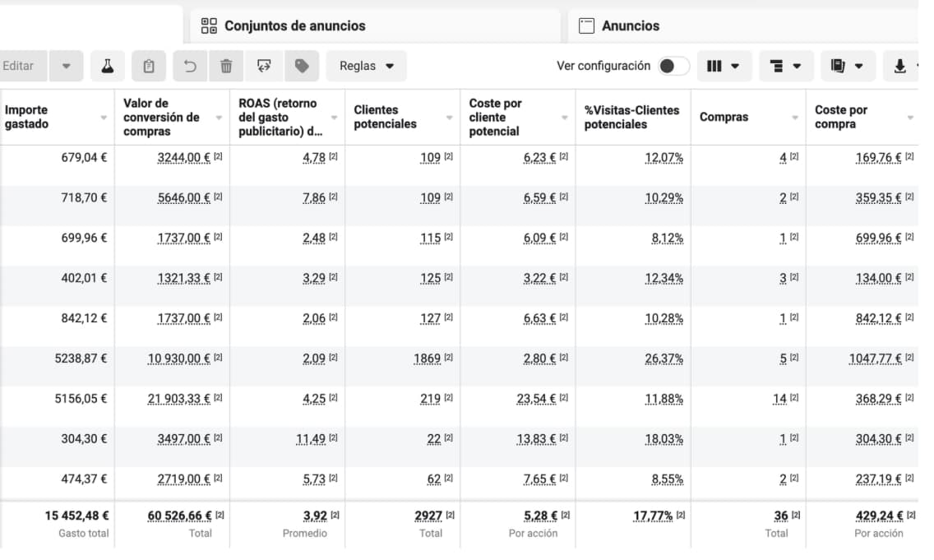The height and width of the screenshot is (560, 934).
Task: Toggle the Ver configuración switch
Action: pos(673,66)
